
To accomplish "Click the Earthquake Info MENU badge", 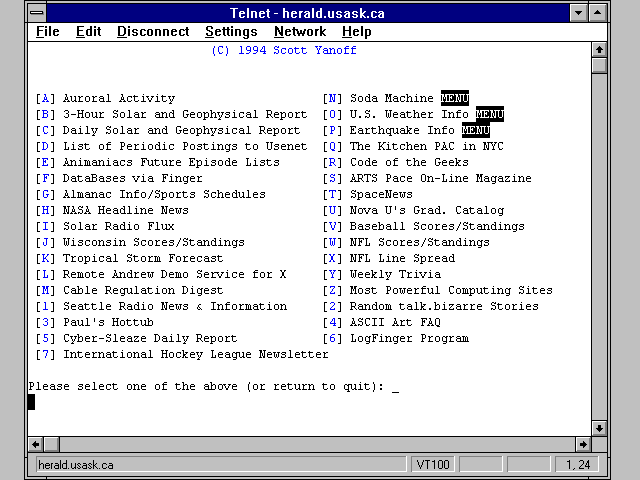I will pyautogui.click(x=475, y=131).
